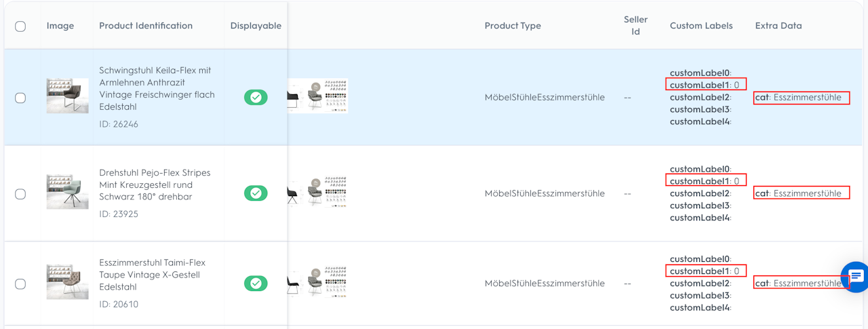Check the Drehstuhl Pejo-Flex row checkbox
Image resolution: width=868 pixels, height=329 pixels.
click(x=20, y=194)
